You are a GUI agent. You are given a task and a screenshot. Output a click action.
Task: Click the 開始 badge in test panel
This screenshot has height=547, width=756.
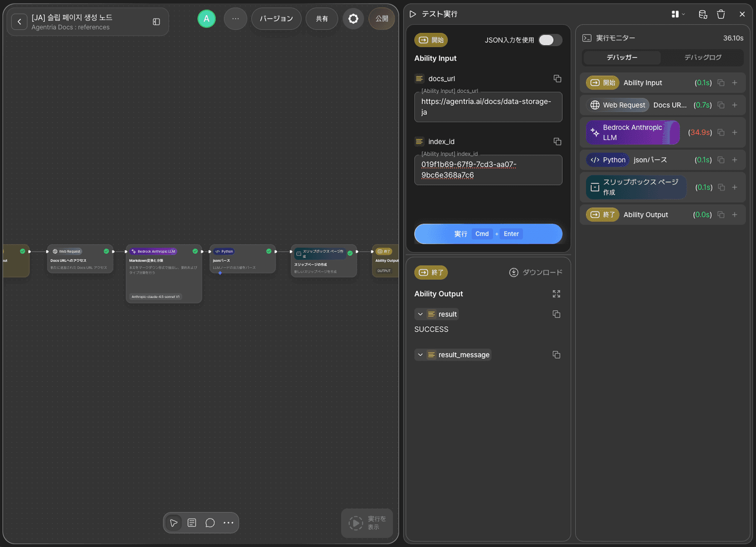(431, 40)
